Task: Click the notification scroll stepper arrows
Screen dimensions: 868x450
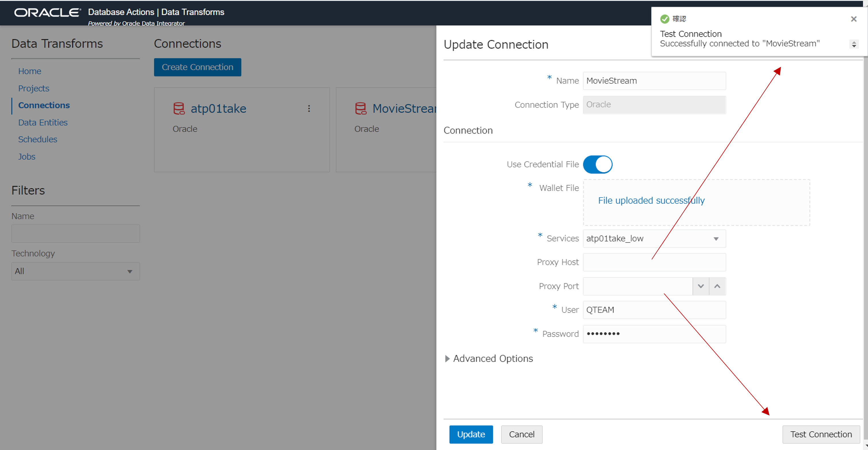Action: [853, 44]
